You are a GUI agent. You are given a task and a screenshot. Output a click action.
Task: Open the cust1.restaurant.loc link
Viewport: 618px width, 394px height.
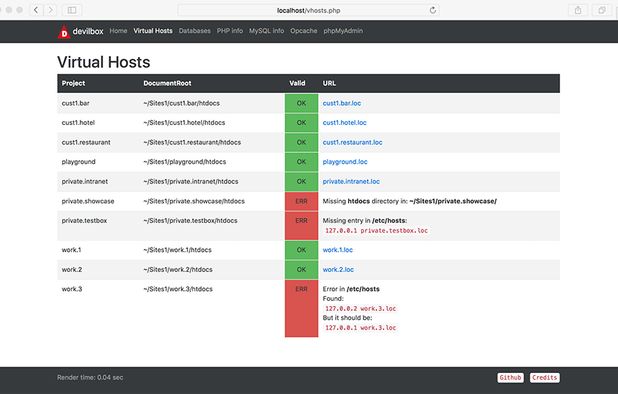click(x=352, y=142)
